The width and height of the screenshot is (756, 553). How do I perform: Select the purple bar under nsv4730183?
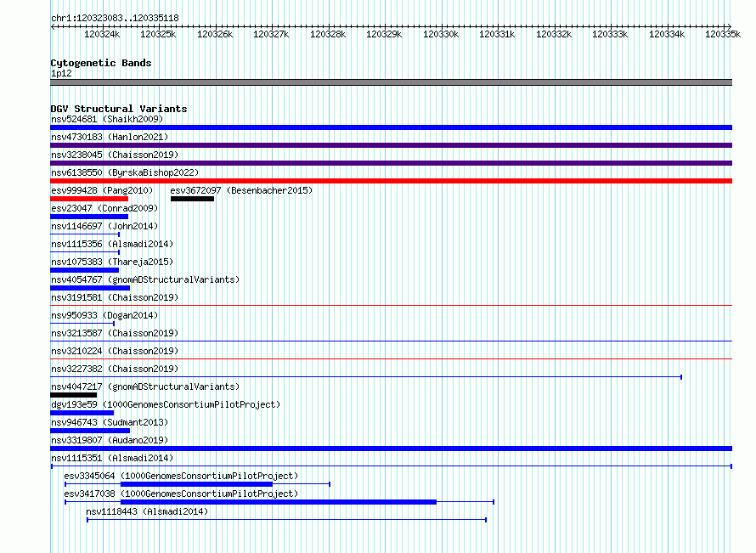tap(391, 145)
